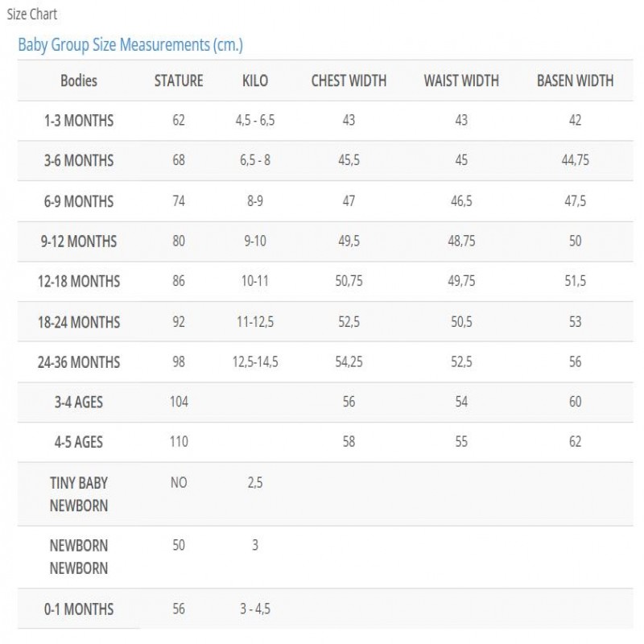
Task: Select the CHEST WIDTH column header
Action: tap(349, 80)
